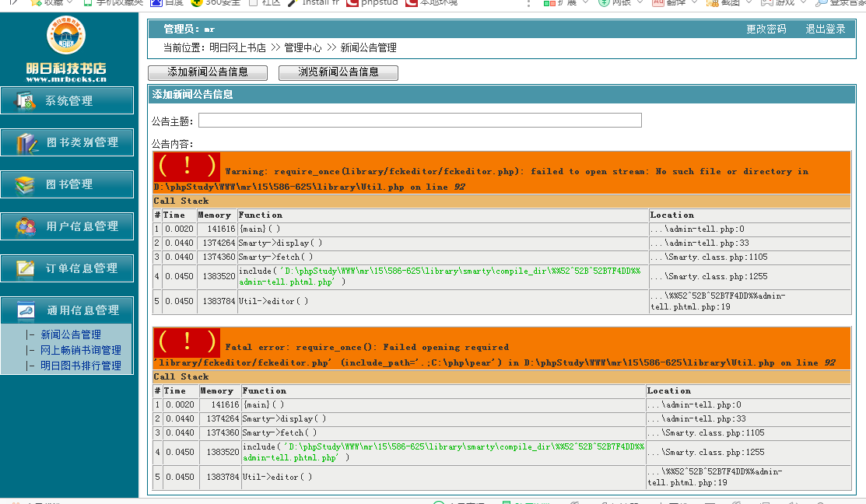Collapse the 通用信息管理 sidebar section
This screenshot has width=866, height=504.
click(67, 310)
